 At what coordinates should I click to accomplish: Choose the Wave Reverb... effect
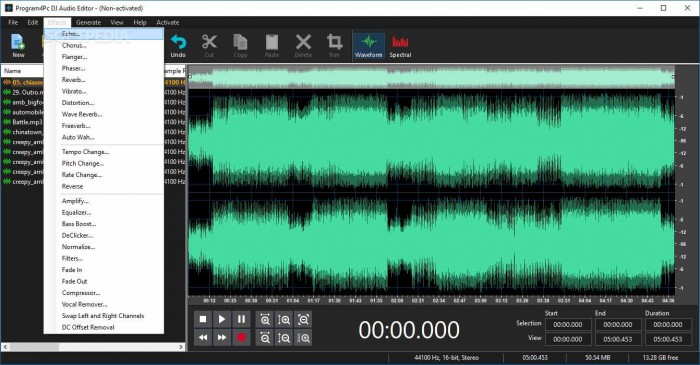click(104, 114)
